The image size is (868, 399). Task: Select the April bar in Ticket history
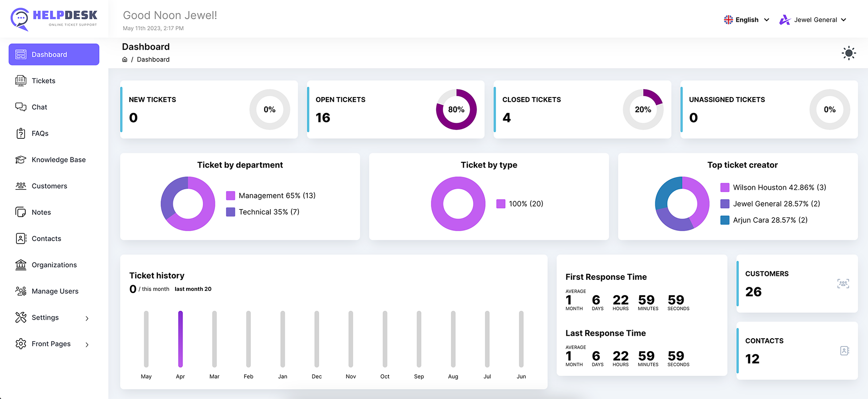pyautogui.click(x=180, y=339)
